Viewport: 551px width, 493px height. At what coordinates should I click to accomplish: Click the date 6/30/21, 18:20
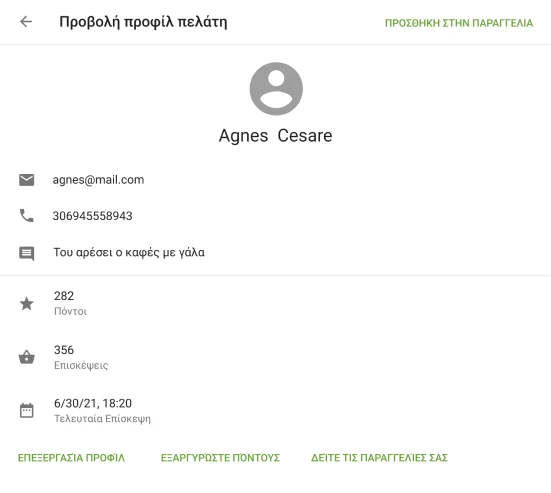pyautogui.click(x=93, y=403)
